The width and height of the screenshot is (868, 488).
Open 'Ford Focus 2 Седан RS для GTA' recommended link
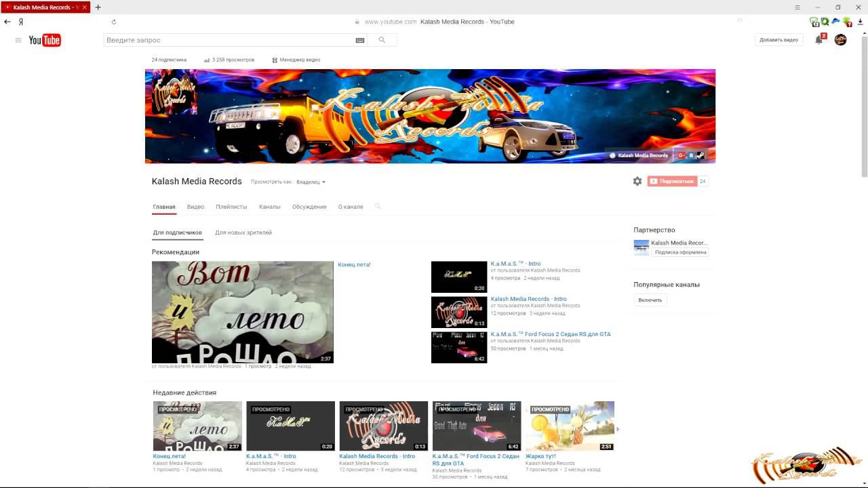click(551, 334)
